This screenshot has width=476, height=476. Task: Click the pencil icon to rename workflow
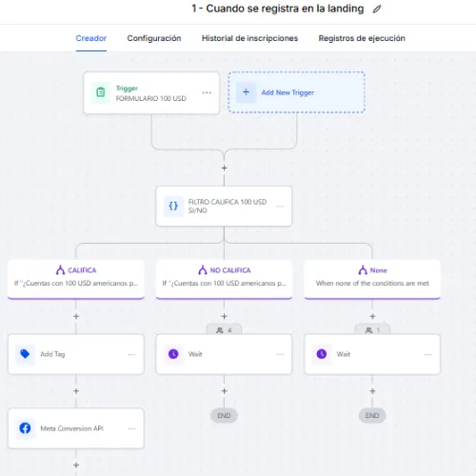pyautogui.click(x=377, y=9)
